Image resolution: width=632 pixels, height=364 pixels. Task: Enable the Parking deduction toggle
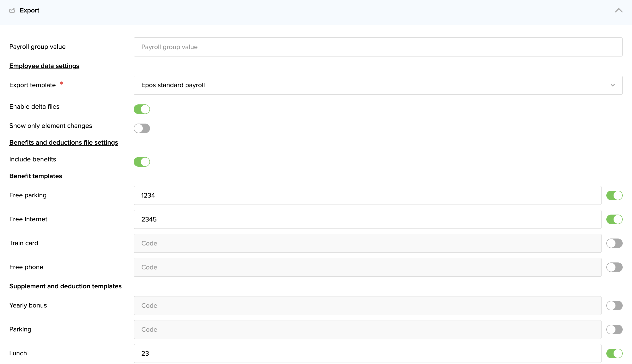(x=614, y=330)
